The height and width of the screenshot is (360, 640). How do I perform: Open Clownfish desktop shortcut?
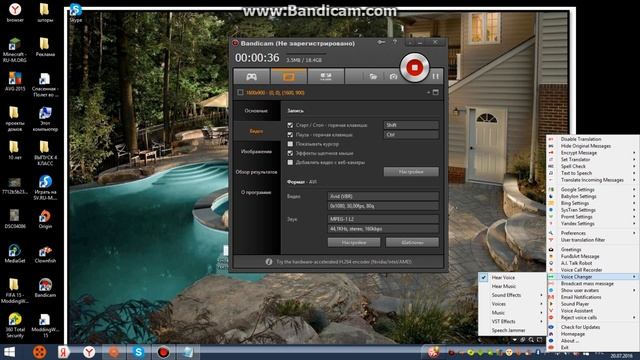click(x=45, y=254)
